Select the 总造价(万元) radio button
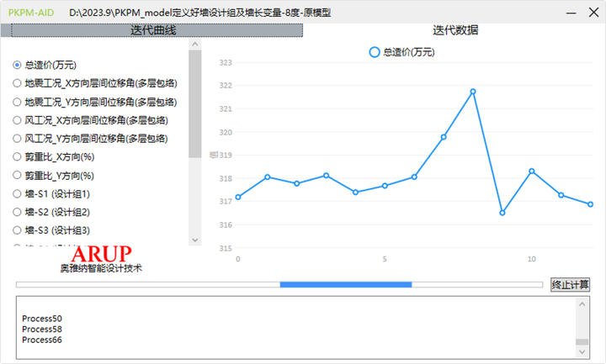 coord(18,65)
